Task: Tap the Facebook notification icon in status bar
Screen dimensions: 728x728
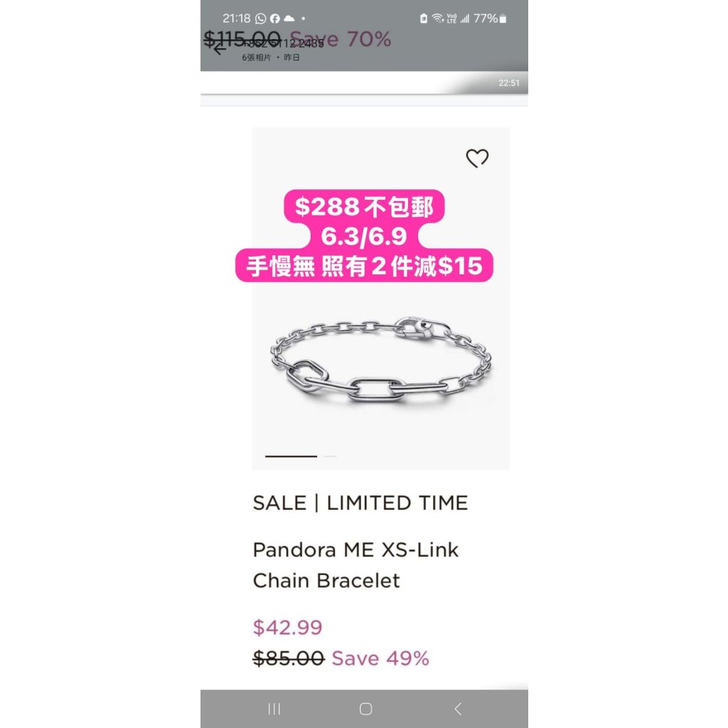Action: tap(275, 18)
